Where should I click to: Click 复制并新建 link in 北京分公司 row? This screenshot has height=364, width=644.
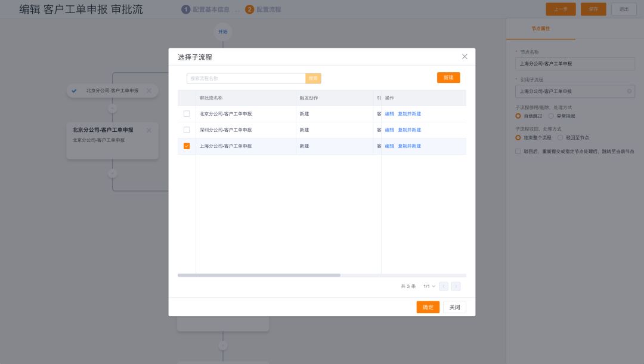coord(410,114)
